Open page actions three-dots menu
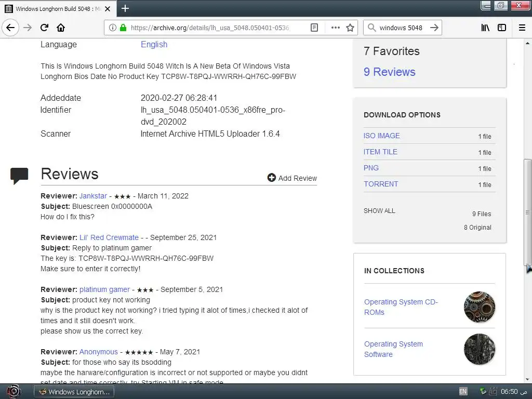This screenshot has height=399, width=532. [x=335, y=28]
